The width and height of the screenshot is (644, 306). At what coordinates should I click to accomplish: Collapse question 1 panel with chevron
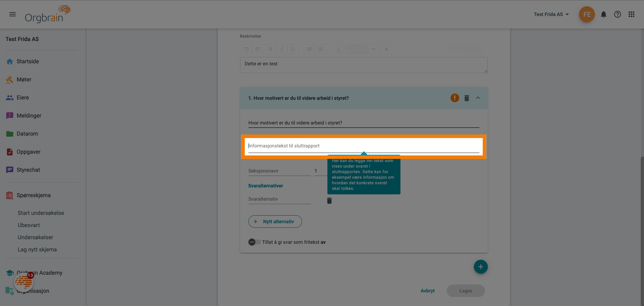click(478, 98)
